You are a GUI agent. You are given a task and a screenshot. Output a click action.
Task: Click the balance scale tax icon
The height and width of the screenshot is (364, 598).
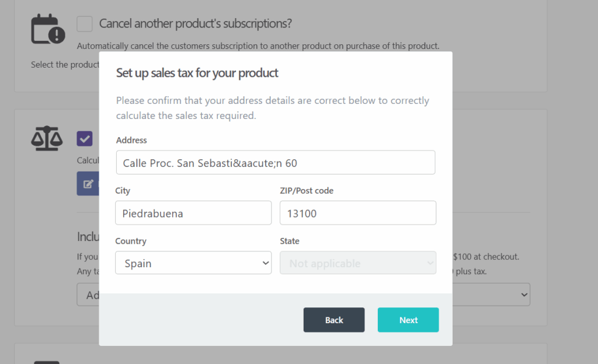[x=47, y=138]
